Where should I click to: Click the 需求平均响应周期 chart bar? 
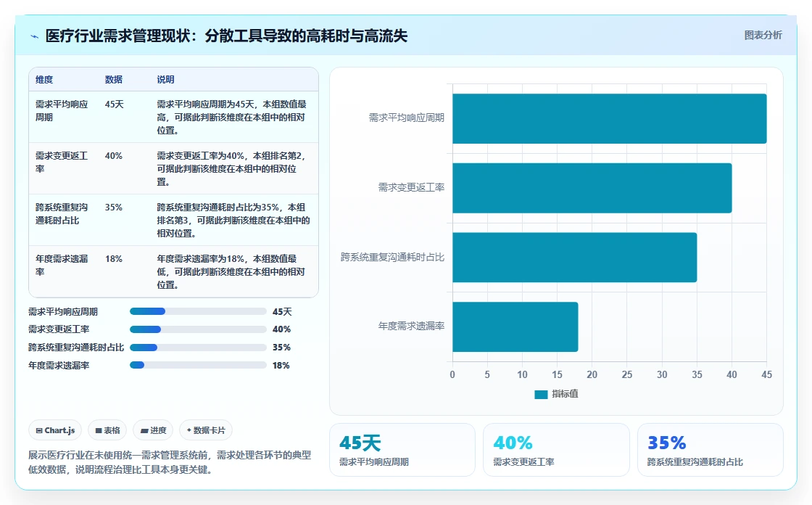[x=610, y=118]
